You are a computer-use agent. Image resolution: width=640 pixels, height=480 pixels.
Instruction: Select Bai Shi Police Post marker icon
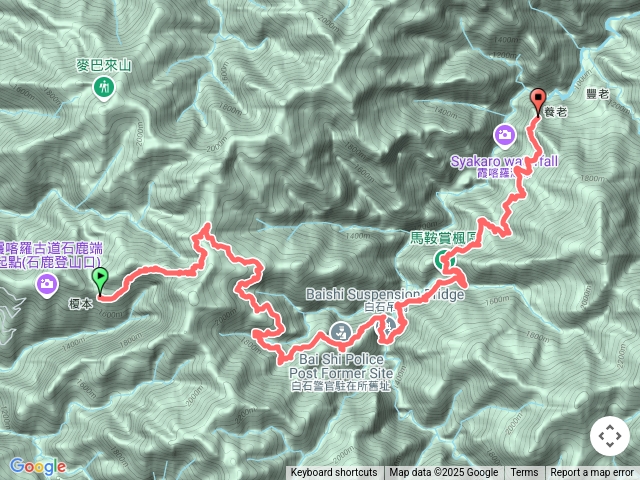click(x=341, y=333)
